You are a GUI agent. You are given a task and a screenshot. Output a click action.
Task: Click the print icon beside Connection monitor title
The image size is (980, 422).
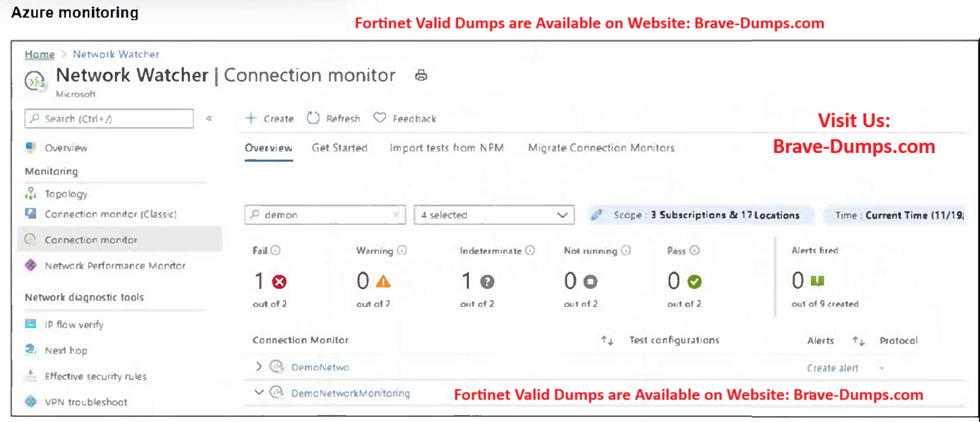pyautogui.click(x=421, y=75)
